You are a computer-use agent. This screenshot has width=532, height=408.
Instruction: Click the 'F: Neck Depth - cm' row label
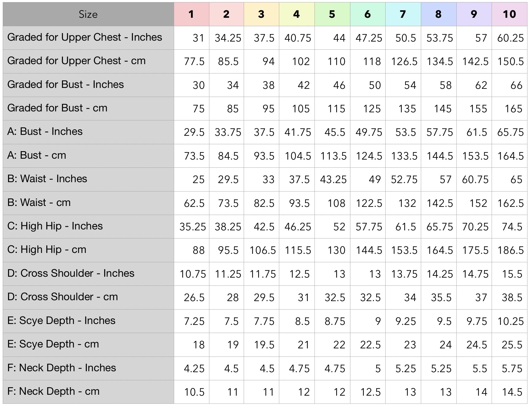pos(53,391)
